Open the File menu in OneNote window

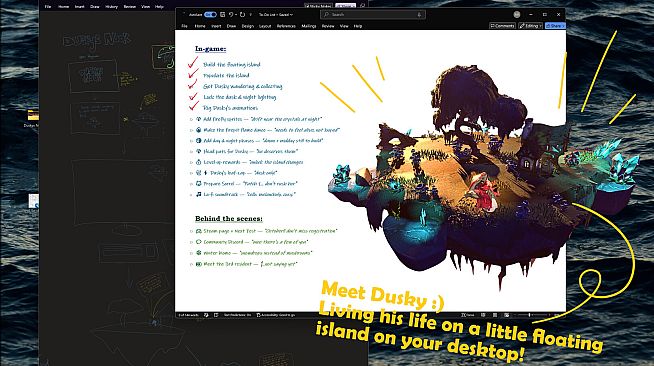click(48, 7)
